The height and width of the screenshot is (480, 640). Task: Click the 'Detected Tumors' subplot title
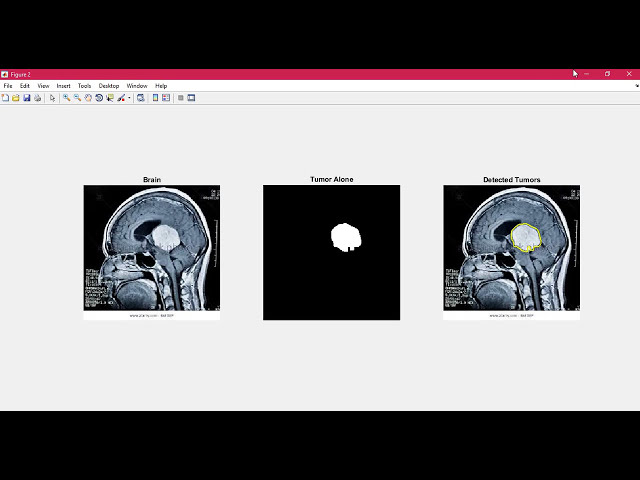point(511,180)
